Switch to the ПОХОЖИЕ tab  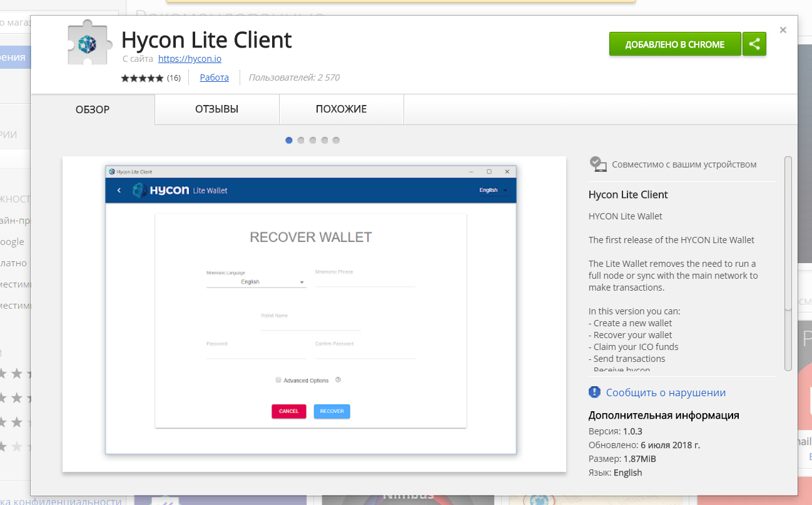coord(342,109)
